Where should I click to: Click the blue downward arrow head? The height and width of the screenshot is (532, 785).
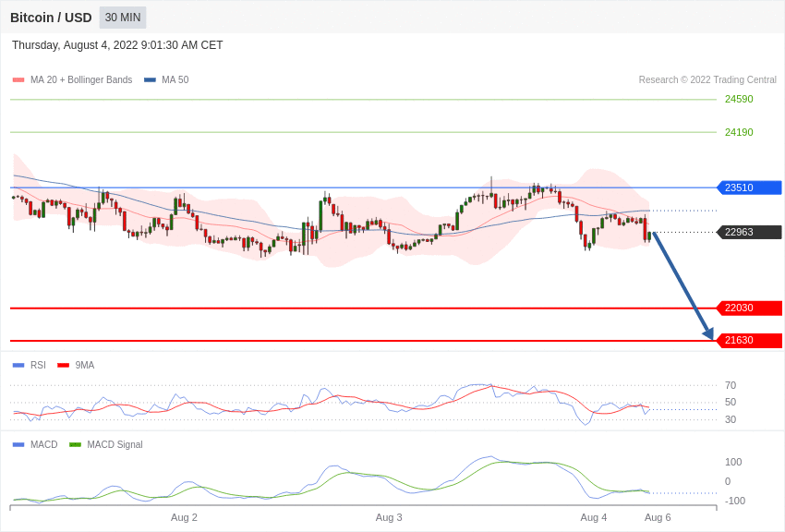tap(708, 333)
